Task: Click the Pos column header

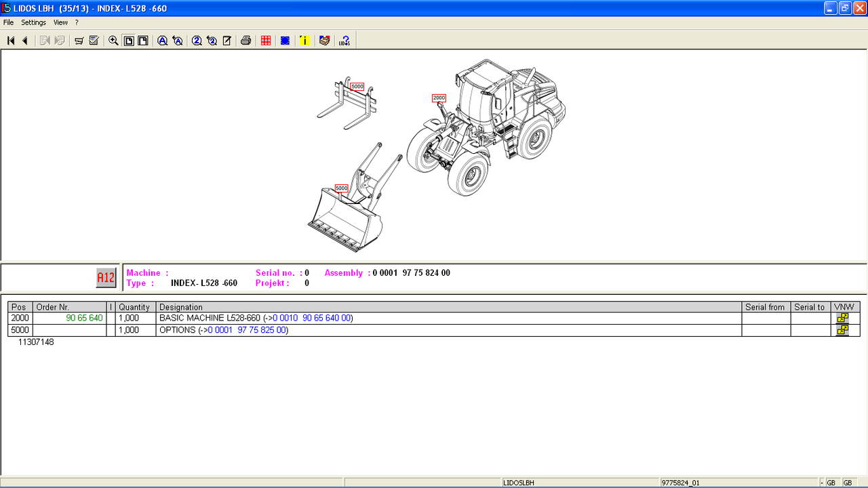Action: coord(20,307)
